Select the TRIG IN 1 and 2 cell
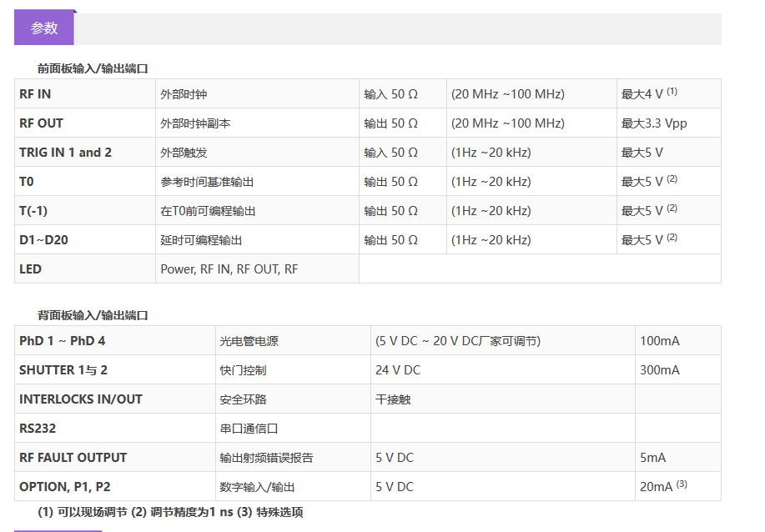Viewport: 765px width, 532px height. [65, 153]
